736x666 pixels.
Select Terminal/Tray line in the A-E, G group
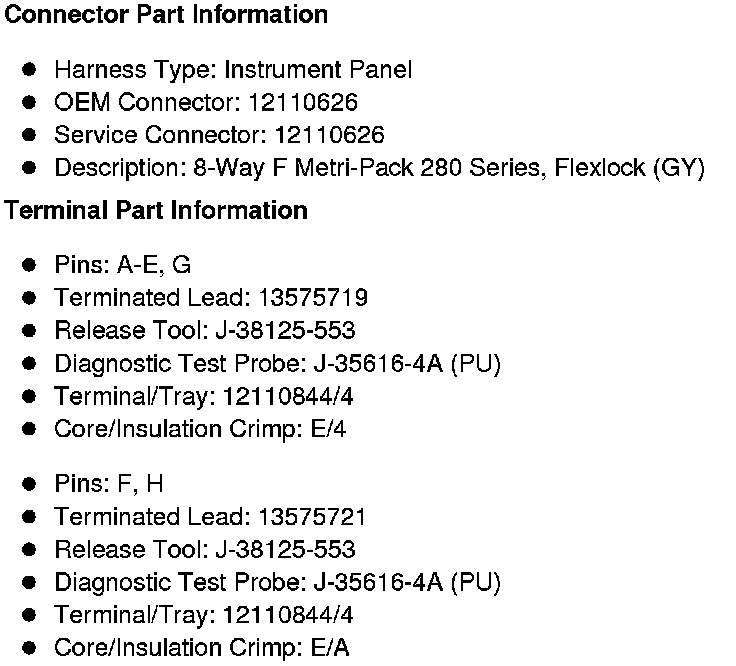(203, 396)
